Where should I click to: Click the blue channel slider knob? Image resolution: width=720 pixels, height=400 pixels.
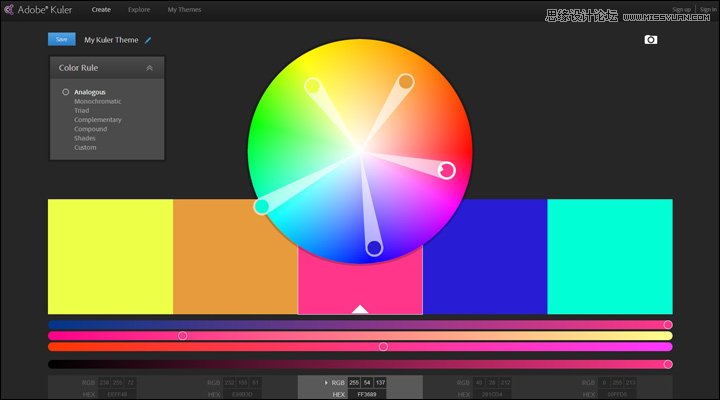(x=383, y=347)
